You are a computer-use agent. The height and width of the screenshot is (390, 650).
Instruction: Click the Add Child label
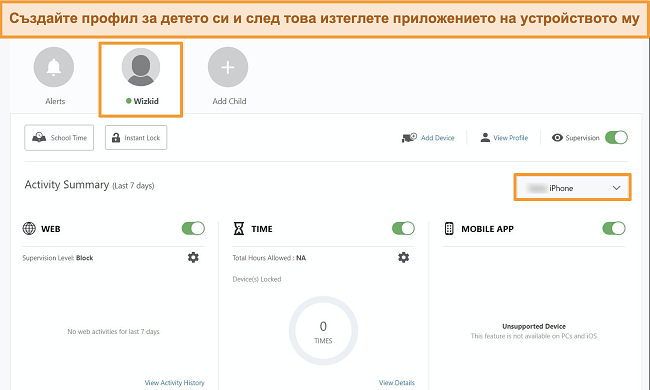point(229,101)
